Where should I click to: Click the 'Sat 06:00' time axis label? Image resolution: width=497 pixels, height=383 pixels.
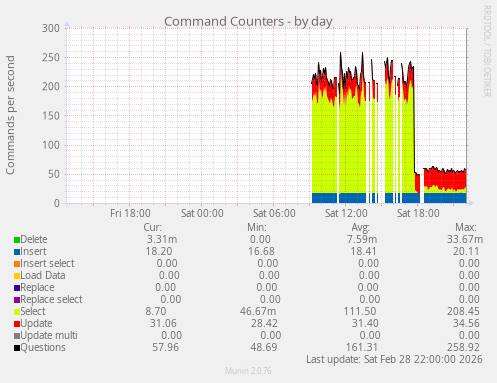tap(274, 213)
